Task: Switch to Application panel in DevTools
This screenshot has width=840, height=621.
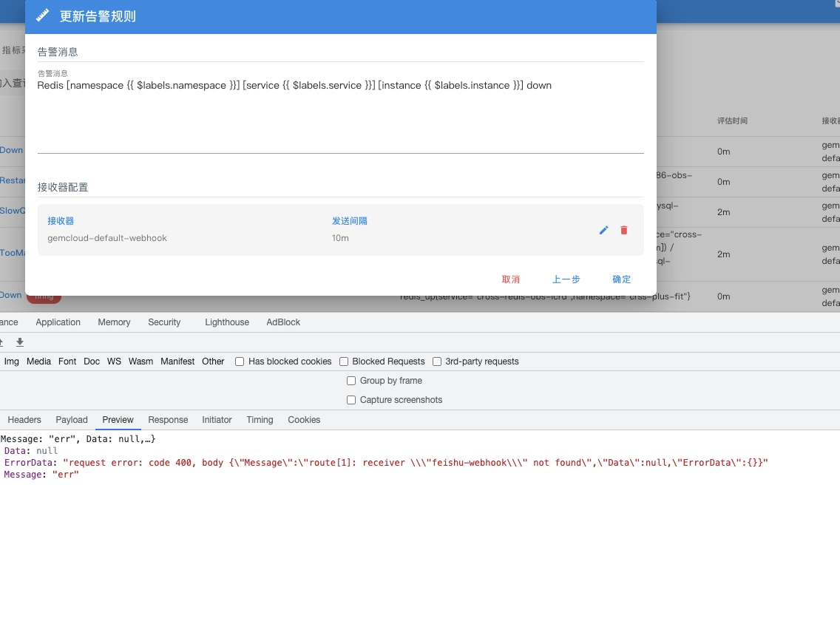Action: tap(58, 322)
